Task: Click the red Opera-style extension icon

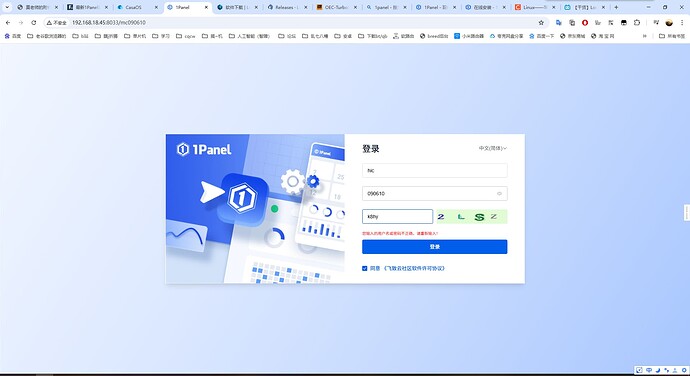Action: tap(585, 22)
